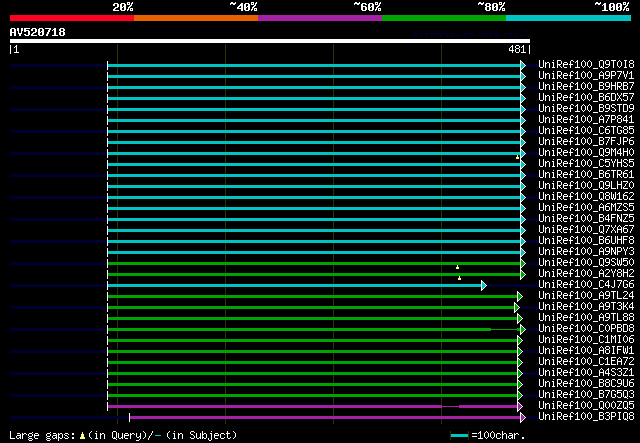Select the UniRef100_A8IFW1 label
The height and width of the screenshot is (443, 640).
tap(586, 351)
